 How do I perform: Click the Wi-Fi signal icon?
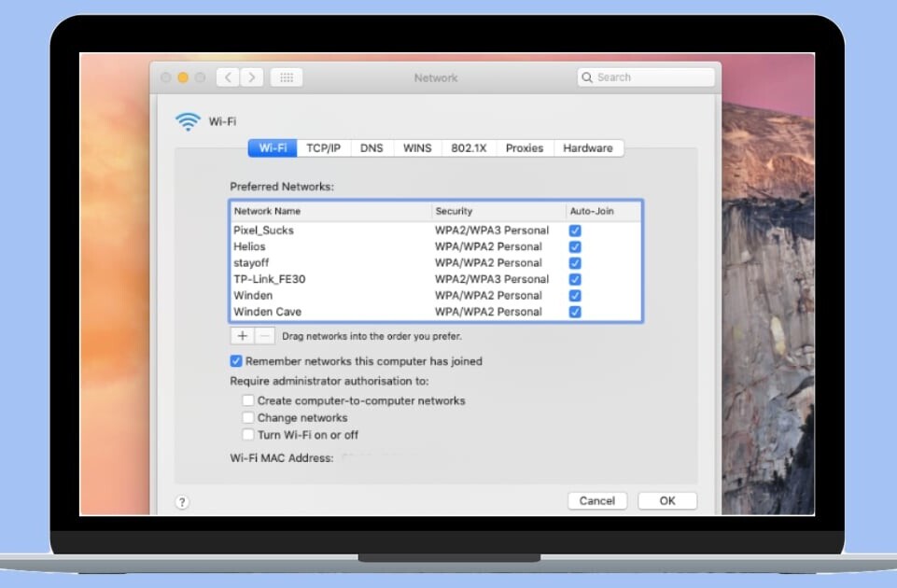pos(188,121)
